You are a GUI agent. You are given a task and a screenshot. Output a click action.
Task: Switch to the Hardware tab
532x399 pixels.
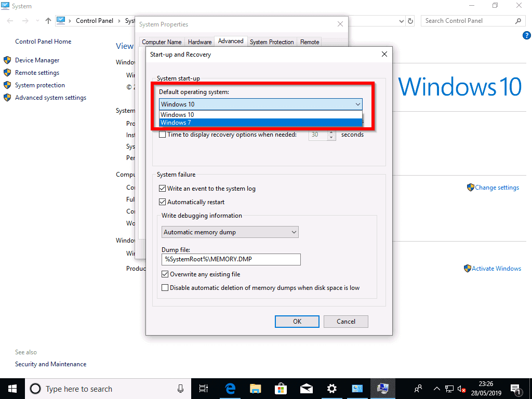199,42
